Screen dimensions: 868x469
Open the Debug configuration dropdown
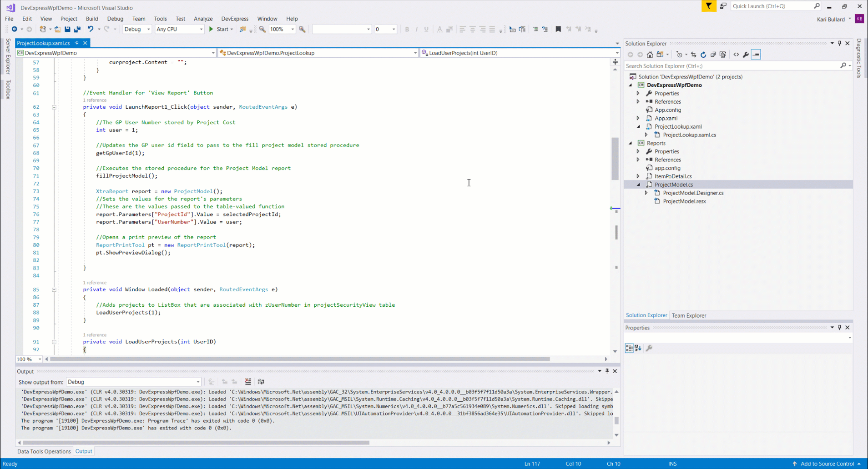(x=137, y=29)
